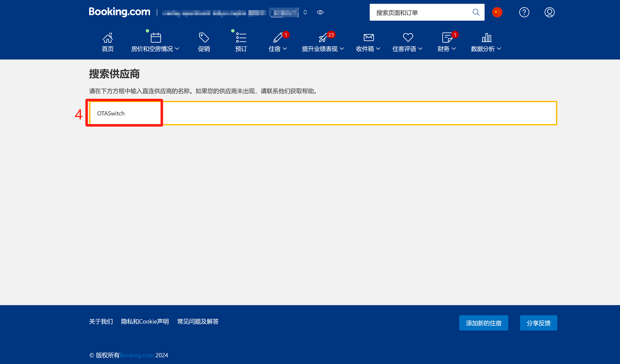Open the property switcher arrows

point(305,12)
